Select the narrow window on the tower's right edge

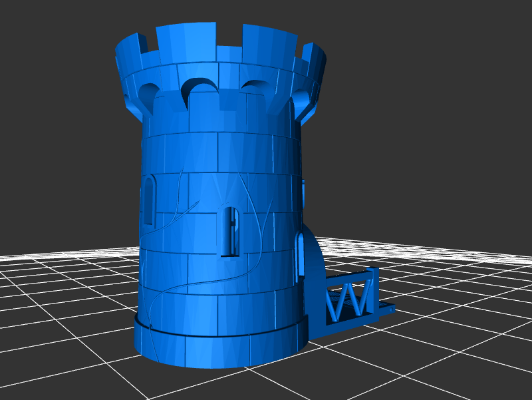pyautogui.click(x=304, y=194)
